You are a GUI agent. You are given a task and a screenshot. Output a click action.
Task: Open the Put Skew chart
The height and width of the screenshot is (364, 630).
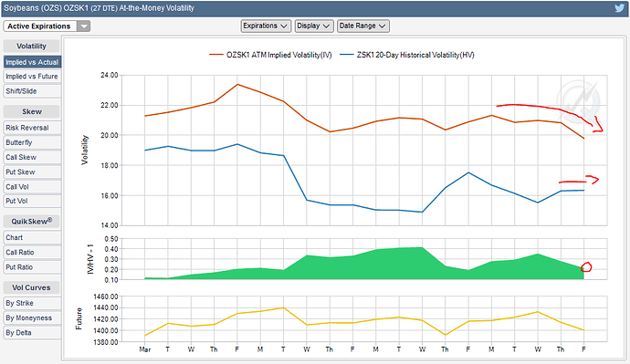pyautogui.click(x=32, y=172)
